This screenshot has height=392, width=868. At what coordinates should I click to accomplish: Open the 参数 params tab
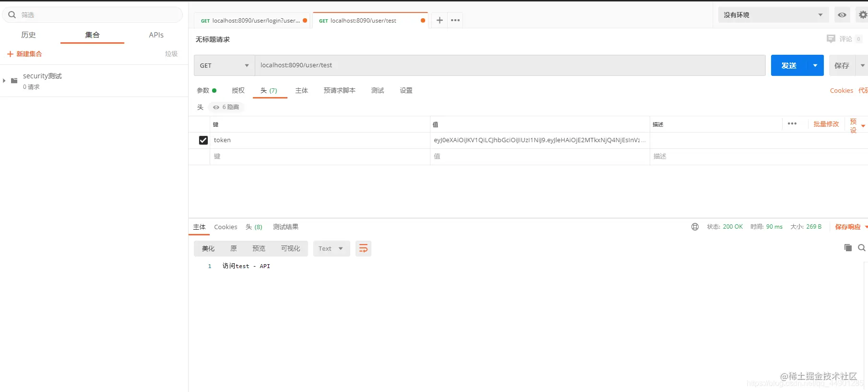pyautogui.click(x=206, y=90)
